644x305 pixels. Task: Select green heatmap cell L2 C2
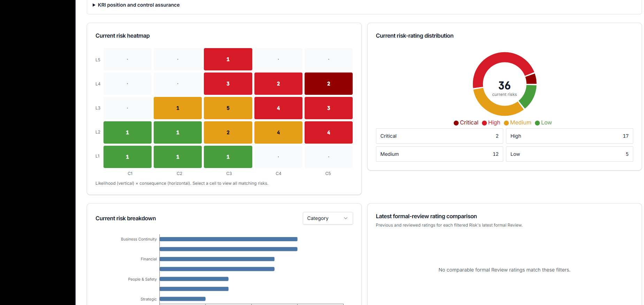click(x=178, y=132)
